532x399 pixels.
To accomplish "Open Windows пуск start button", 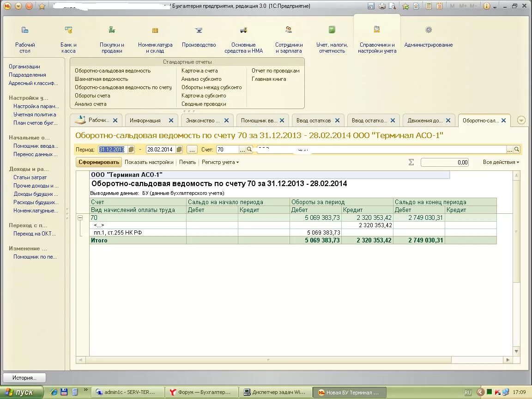I will [x=22, y=392].
